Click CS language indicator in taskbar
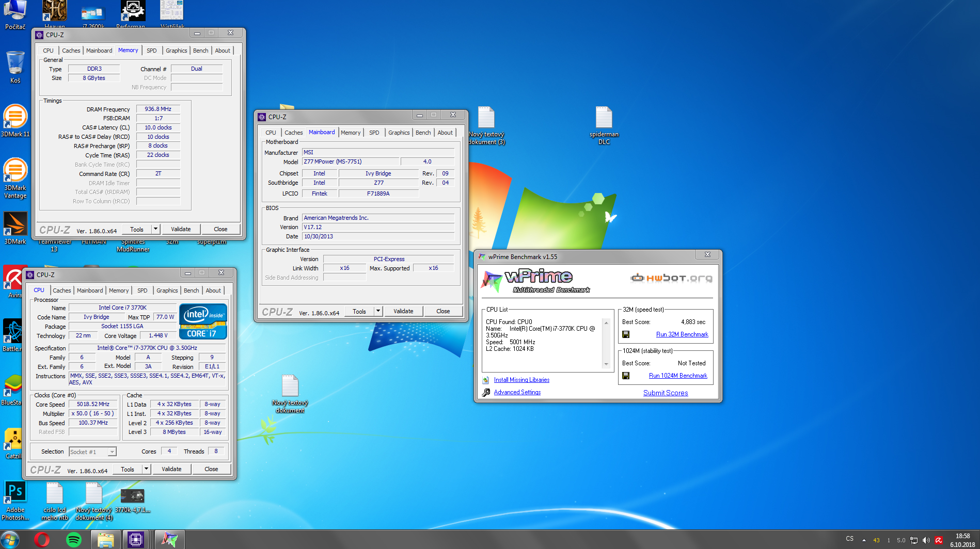The height and width of the screenshot is (549, 980). [x=850, y=539]
